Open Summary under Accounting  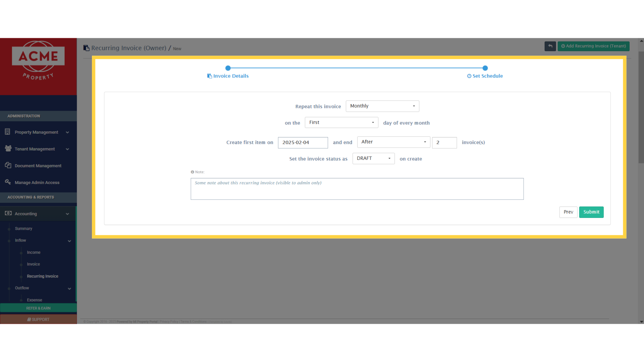click(x=23, y=229)
